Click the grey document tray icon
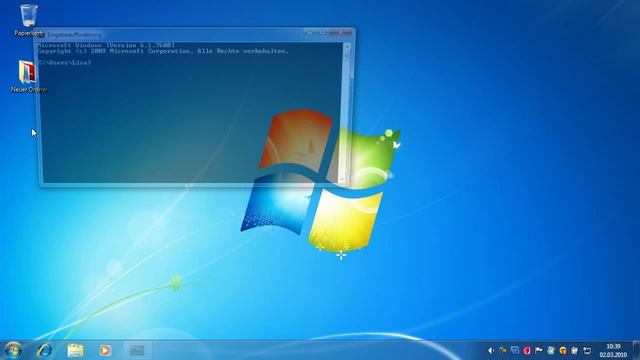Viewport: 640px width, 360px height. pyautogui.click(x=551, y=350)
